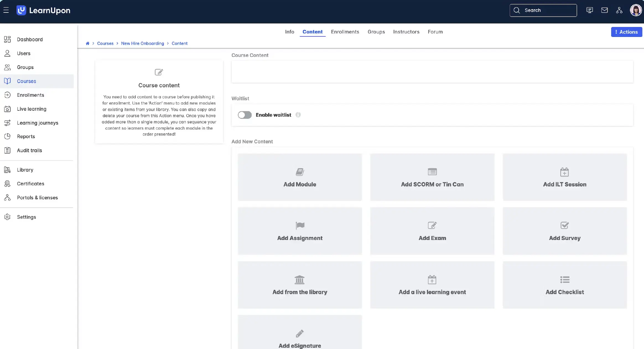Click the Add Exam tile

432,231
